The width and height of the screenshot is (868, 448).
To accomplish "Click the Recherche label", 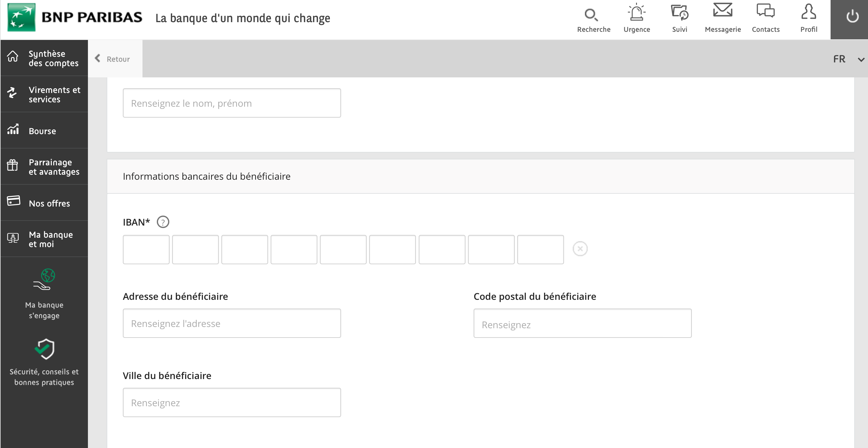I will 593,29.
